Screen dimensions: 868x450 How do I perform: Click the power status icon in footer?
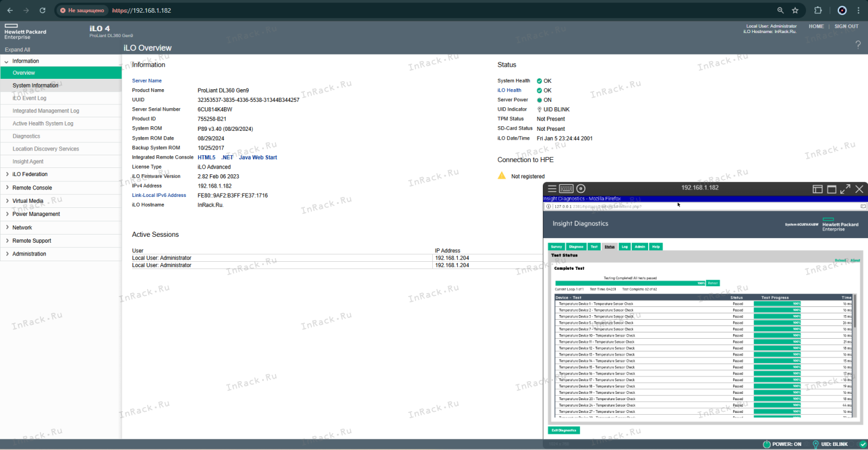pyautogui.click(x=766, y=444)
